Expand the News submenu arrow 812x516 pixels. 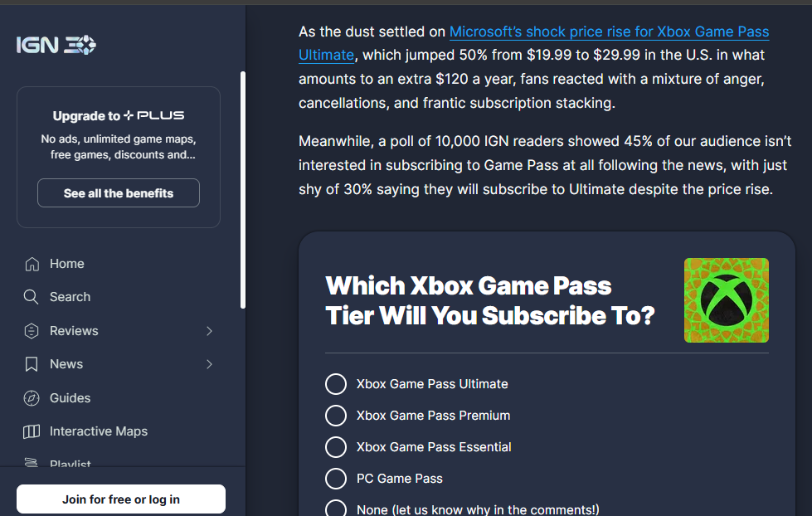[209, 364]
